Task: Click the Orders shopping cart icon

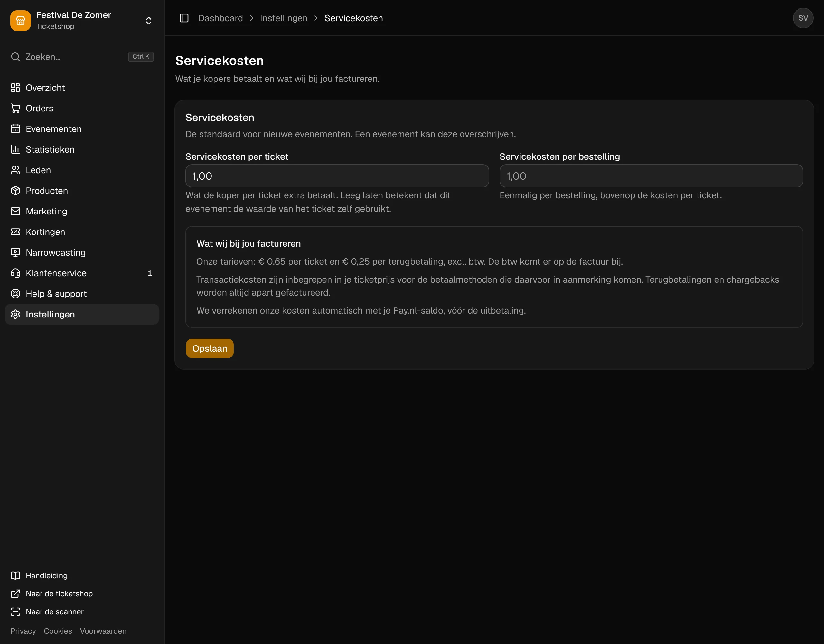Action: click(15, 108)
